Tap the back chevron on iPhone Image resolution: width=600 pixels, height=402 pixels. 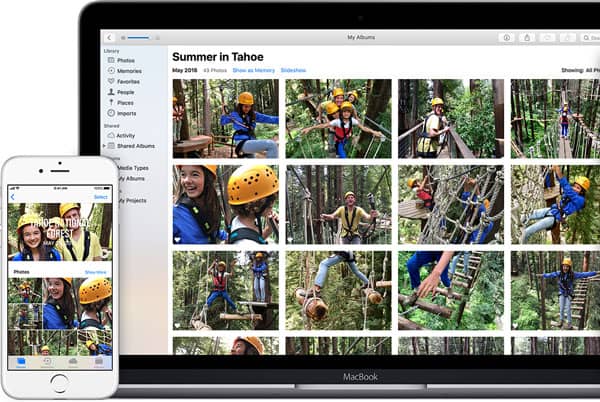pyautogui.click(x=13, y=197)
